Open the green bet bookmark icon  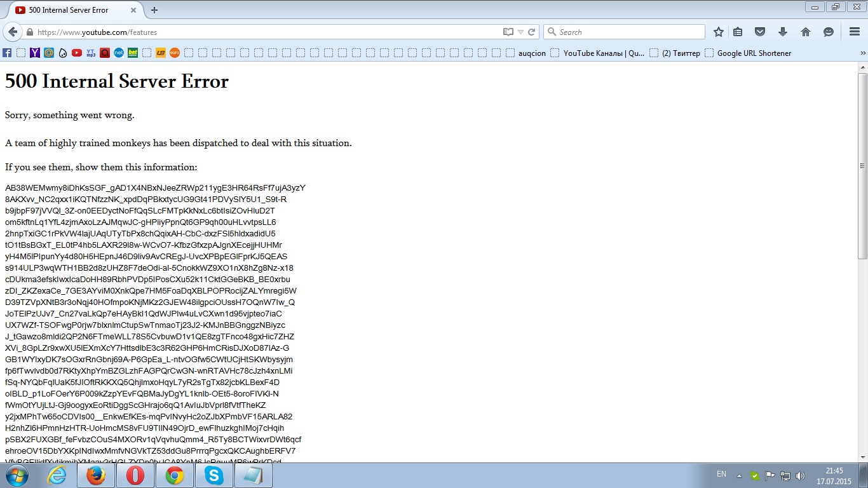click(x=133, y=53)
